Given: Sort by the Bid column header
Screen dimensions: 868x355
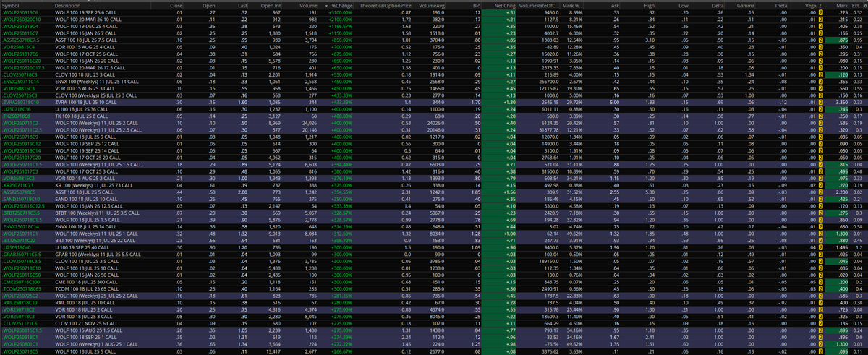Looking at the screenshot, I should pos(476,4).
